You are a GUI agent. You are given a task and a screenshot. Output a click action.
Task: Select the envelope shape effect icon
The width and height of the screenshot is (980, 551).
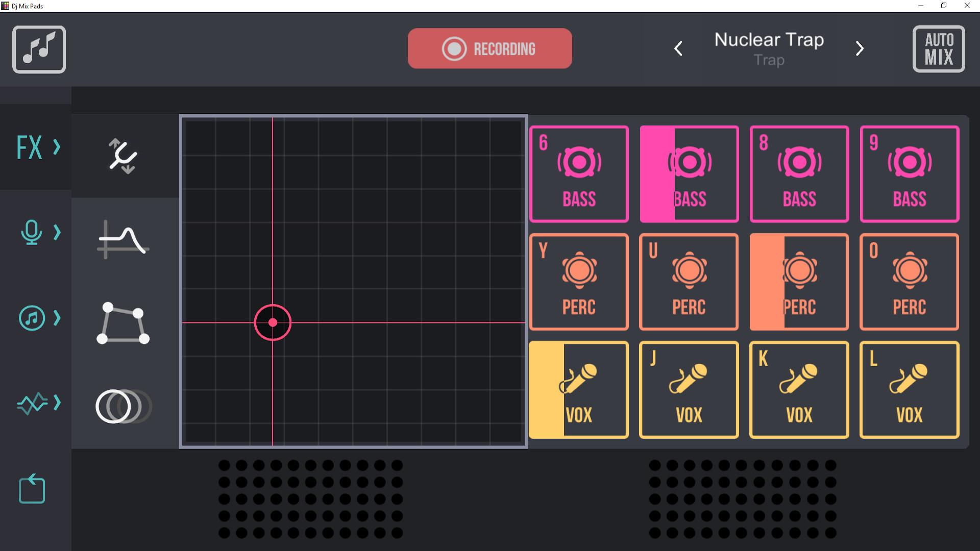point(123,323)
